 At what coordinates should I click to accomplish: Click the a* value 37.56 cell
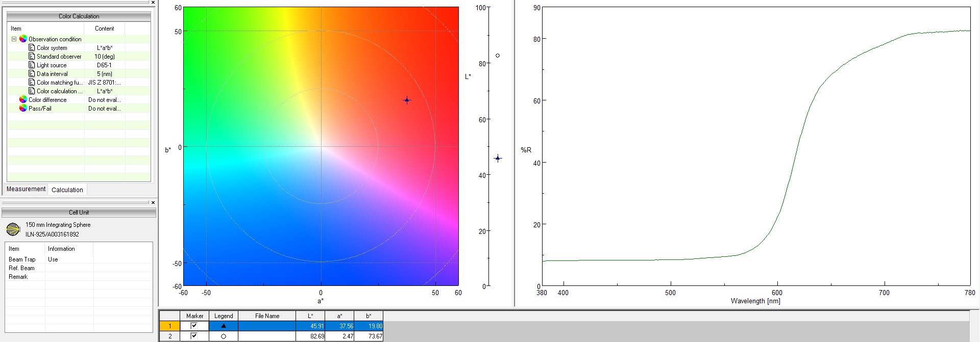tap(339, 326)
